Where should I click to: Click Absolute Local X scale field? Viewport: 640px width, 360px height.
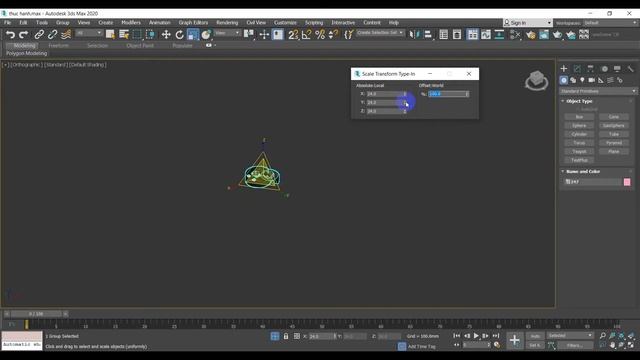[384, 94]
